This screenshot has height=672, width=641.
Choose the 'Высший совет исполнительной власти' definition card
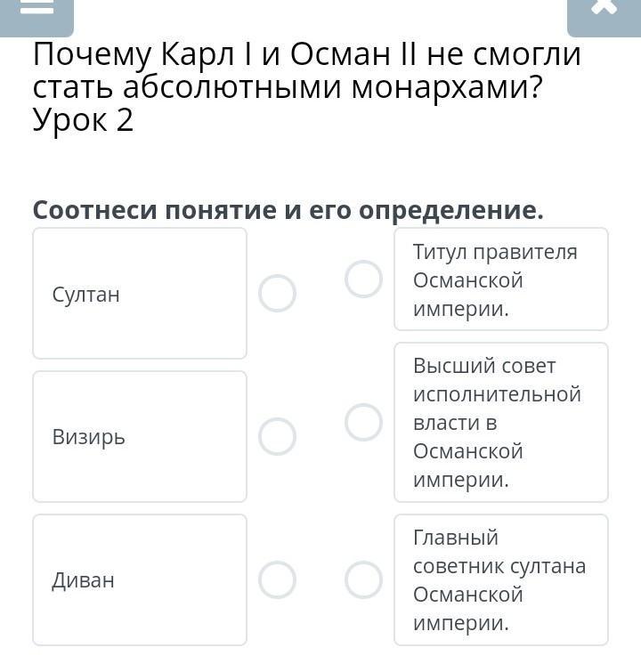pyautogui.click(x=500, y=423)
